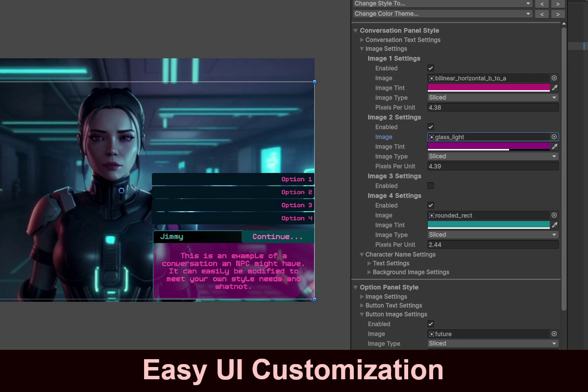The width and height of the screenshot is (588, 392).
Task: Collapse the Option Panel Style section
Action: [x=356, y=287]
